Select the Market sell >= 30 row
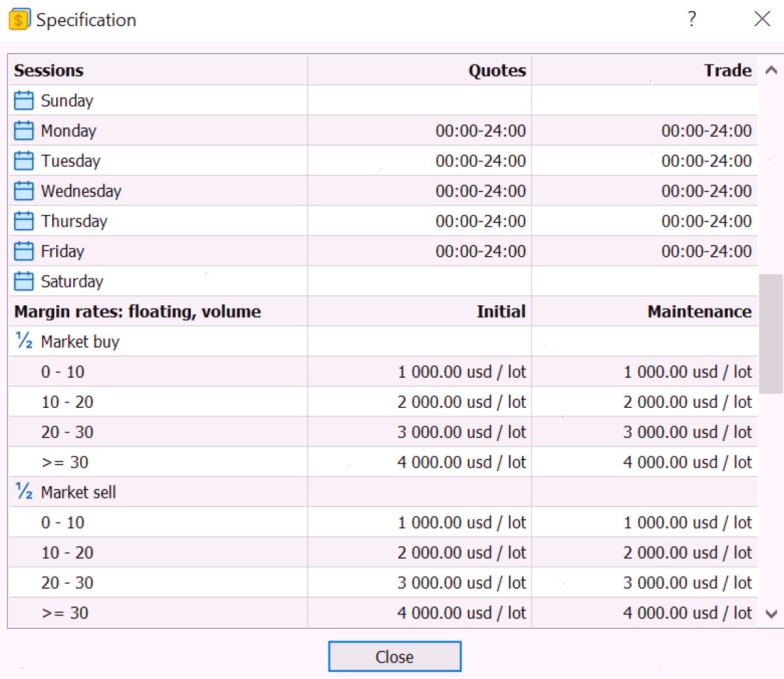The height and width of the screenshot is (679, 784). tap(384, 613)
